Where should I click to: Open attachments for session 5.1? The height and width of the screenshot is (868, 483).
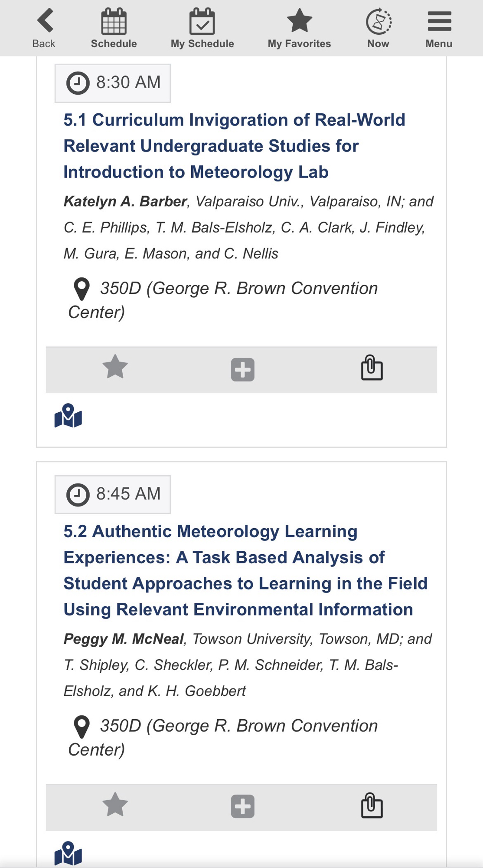pyautogui.click(x=372, y=368)
